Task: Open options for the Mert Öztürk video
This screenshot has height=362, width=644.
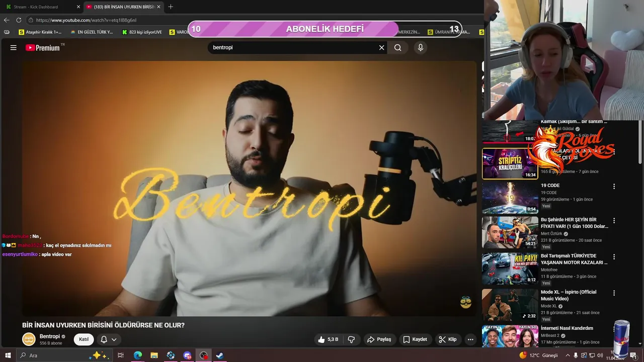Action: coord(614,221)
